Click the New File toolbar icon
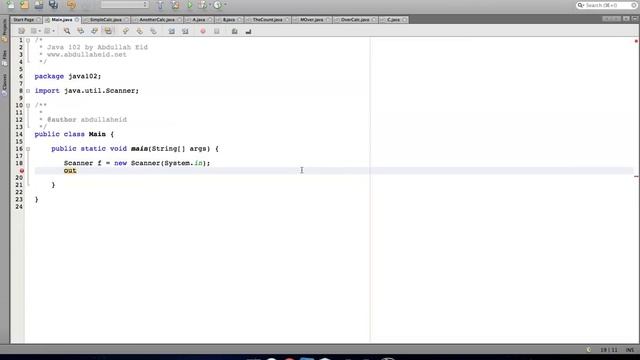The image size is (640, 360). (10, 5)
